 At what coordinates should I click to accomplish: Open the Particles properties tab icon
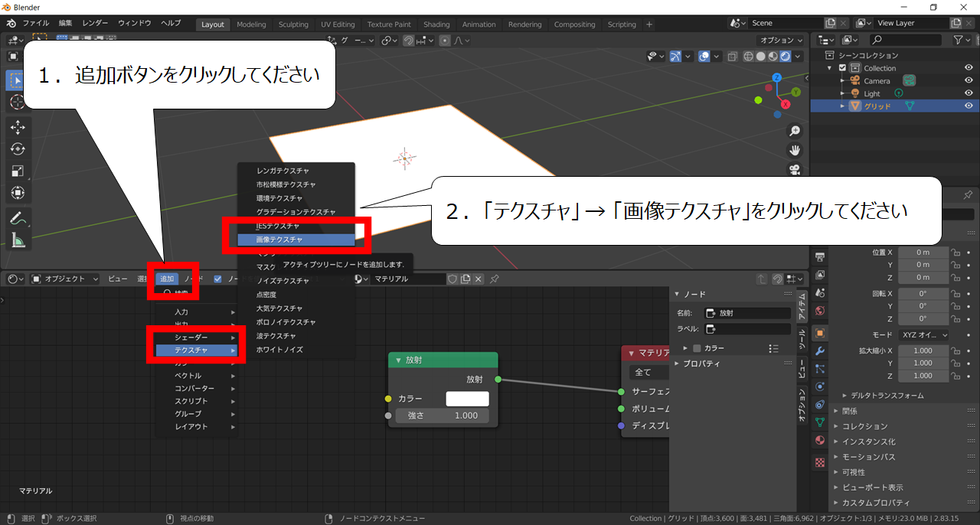click(x=820, y=369)
